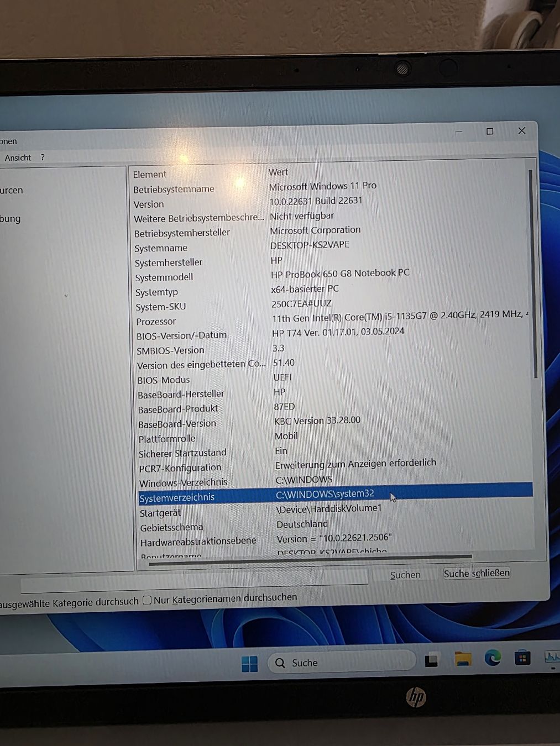Close the system information window
This screenshot has height=746, width=560.
click(522, 130)
